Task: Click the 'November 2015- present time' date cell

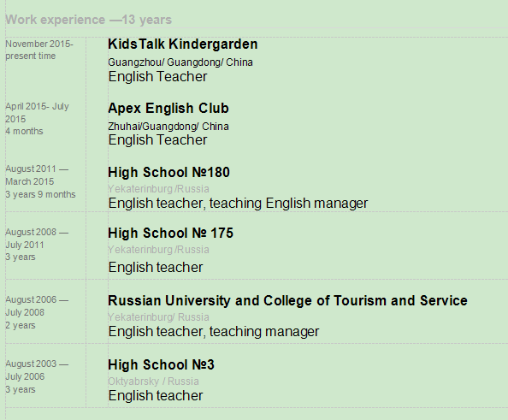Action: pos(39,50)
